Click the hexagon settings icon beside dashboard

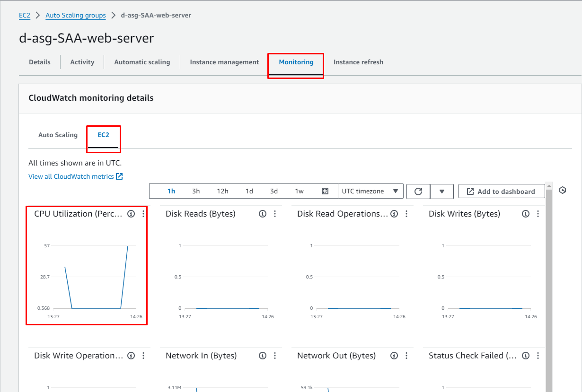point(563,190)
